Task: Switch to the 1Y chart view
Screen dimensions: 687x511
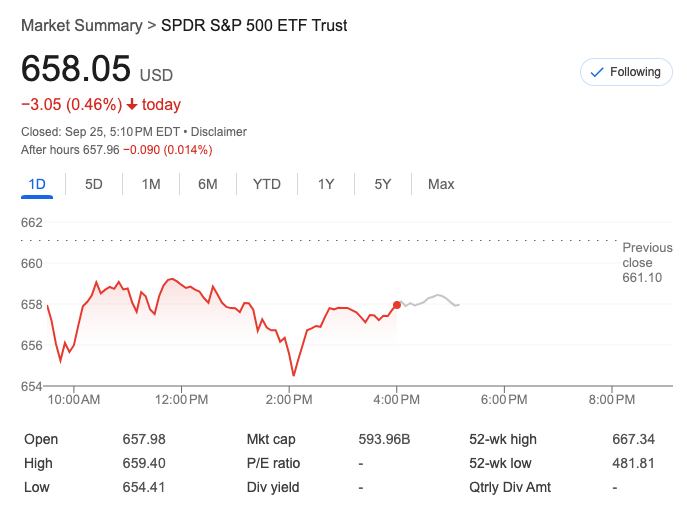Action: (x=326, y=184)
